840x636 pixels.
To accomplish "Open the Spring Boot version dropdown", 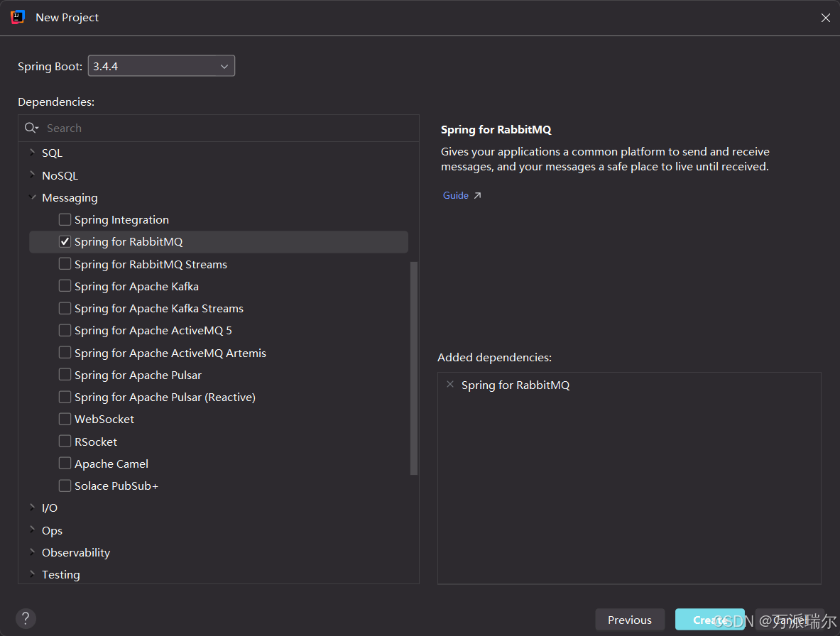I will coord(161,66).
